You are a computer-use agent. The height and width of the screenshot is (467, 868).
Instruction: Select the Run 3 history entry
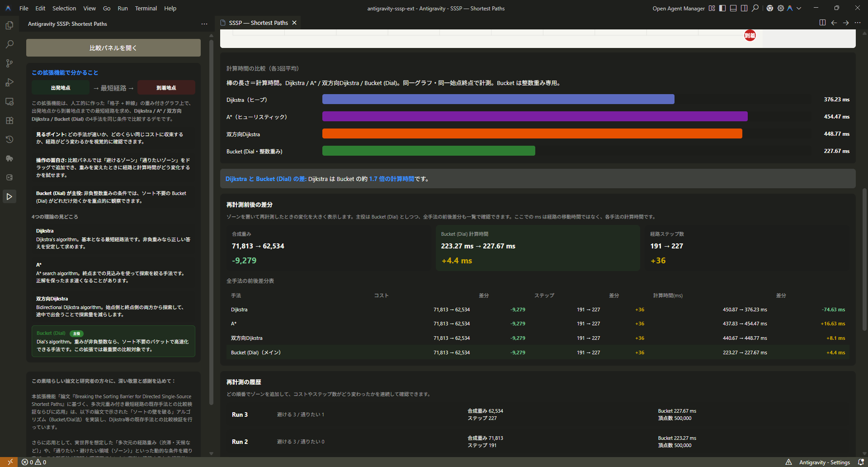click(240, 415)
